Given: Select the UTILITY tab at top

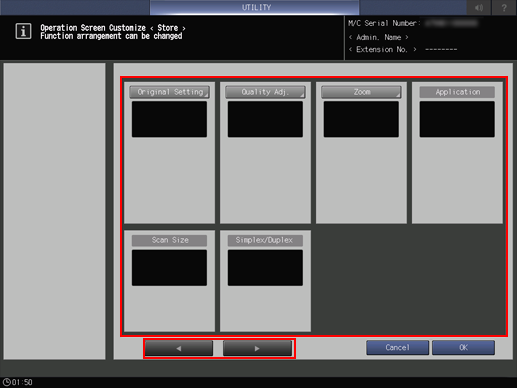Looking at the screenshot, I should point(255,7).
